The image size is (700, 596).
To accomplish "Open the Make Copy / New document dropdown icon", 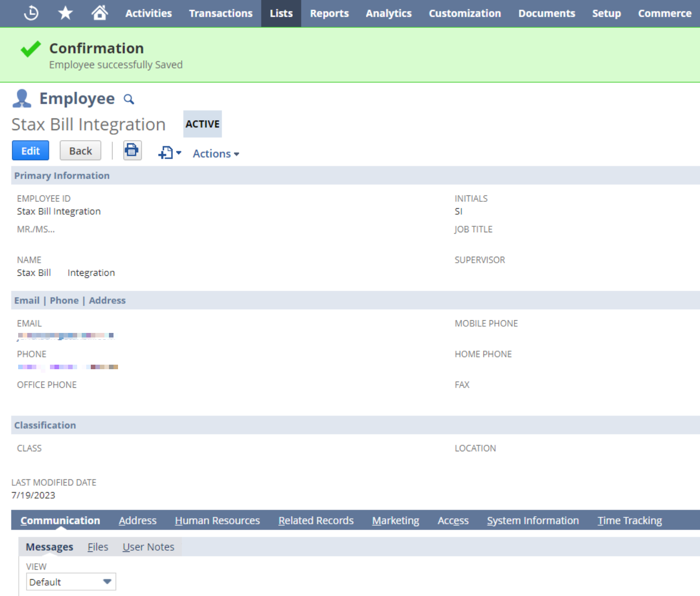I will coord(169,153).
